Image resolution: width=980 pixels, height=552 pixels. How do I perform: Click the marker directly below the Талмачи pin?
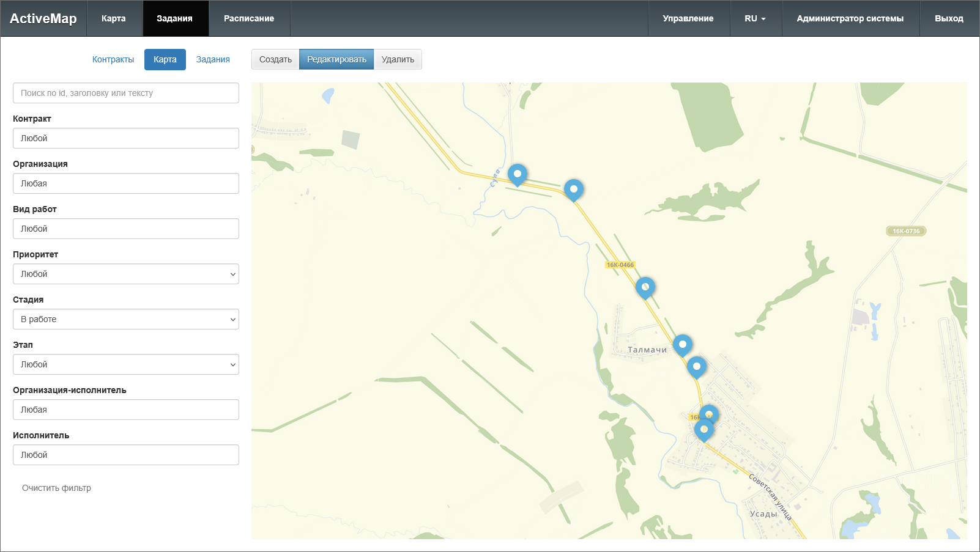pyautogui.click(x=696, y=367)
